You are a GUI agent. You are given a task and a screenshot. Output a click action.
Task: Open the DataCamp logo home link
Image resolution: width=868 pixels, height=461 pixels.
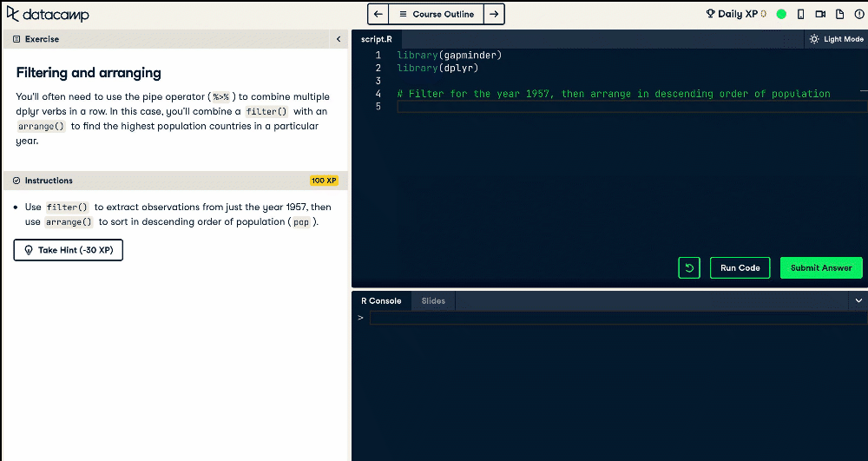[48, 15]
